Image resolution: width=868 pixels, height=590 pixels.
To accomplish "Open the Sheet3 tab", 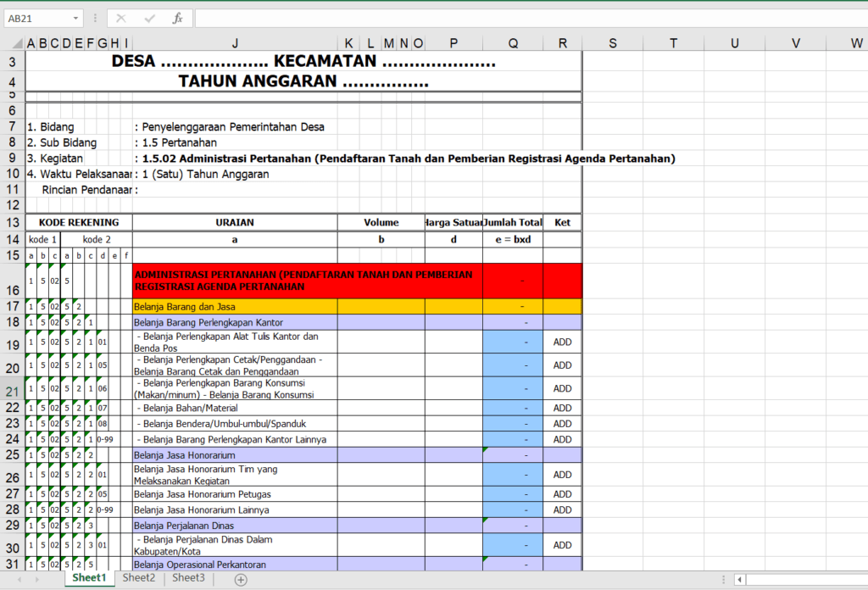I will (188, 578).
